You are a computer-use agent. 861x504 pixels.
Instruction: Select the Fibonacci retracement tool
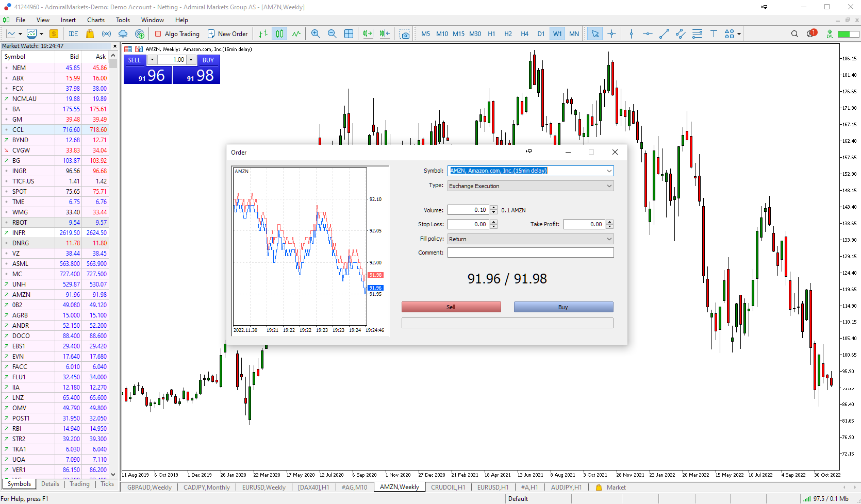(697, 34)
